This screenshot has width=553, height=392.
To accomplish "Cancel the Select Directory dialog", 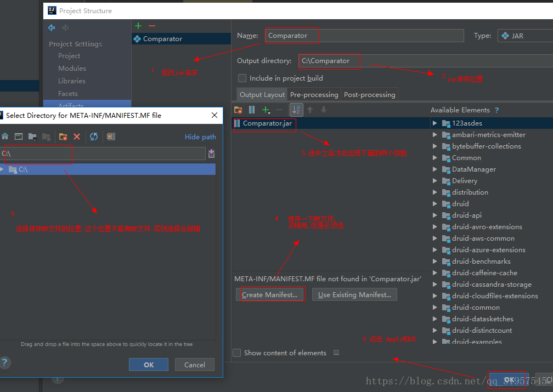I will coord(194,365).
